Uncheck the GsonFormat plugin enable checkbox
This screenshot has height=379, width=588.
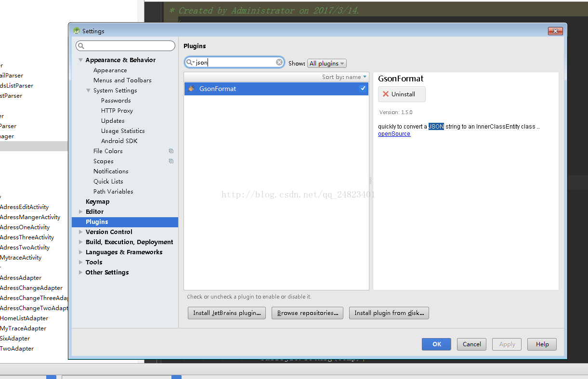[363, 89]
